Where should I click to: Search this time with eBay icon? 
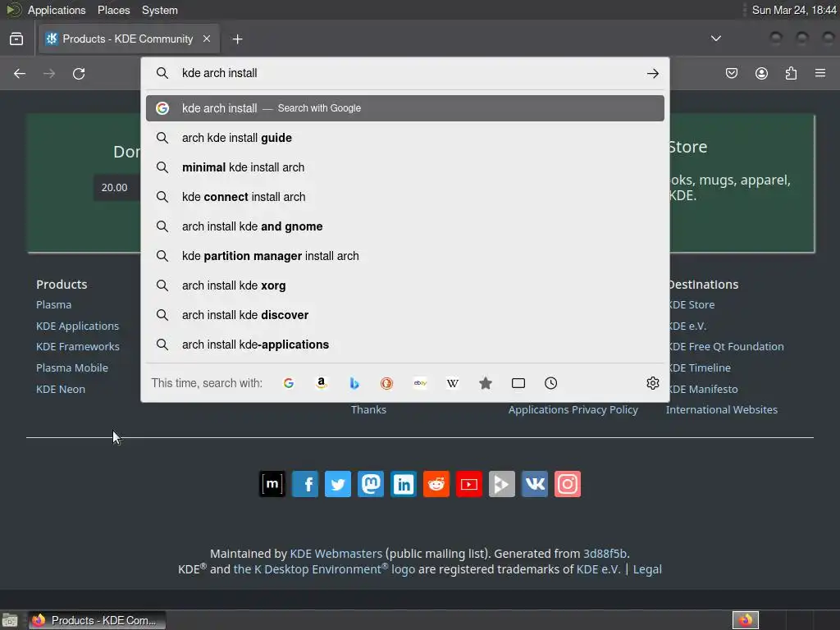coord(420,383)
